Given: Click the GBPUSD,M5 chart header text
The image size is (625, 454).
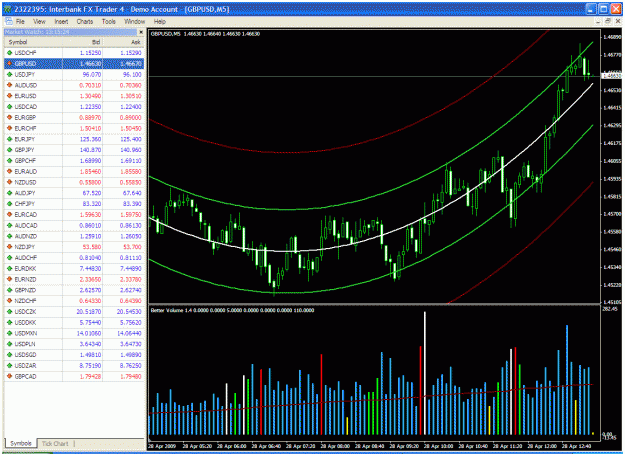Looking at the screenshot, I should tap(205, 34).
